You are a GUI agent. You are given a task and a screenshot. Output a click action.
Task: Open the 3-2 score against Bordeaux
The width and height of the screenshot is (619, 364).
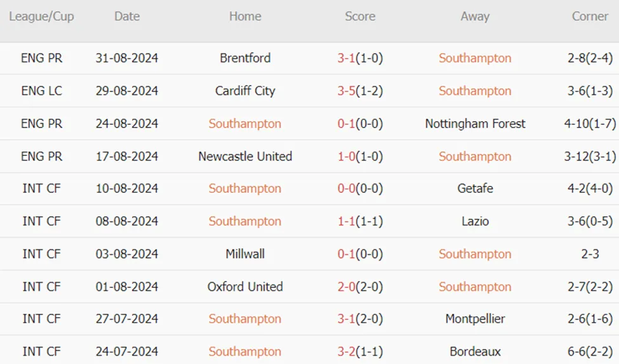pyautogui.click(x=347, y=351)
